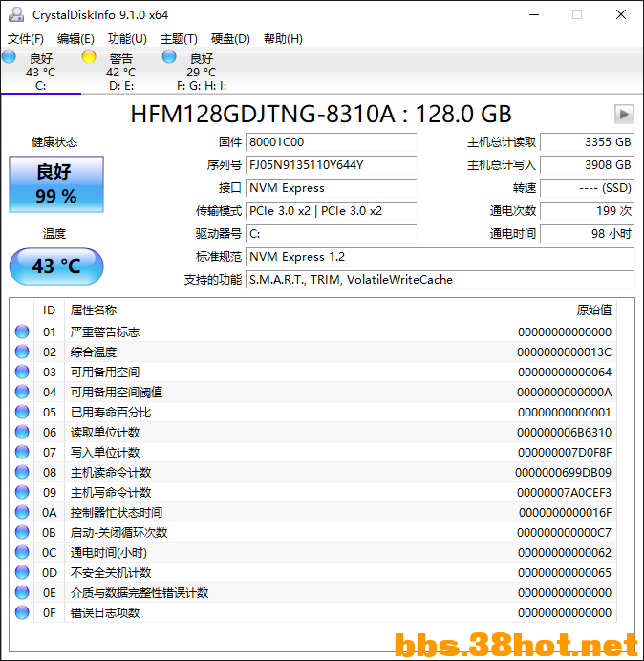Click status orb of attribute 0A 控制器忙状态时间
This screenshot has height=661, width=644.
(x=22, y=513)
